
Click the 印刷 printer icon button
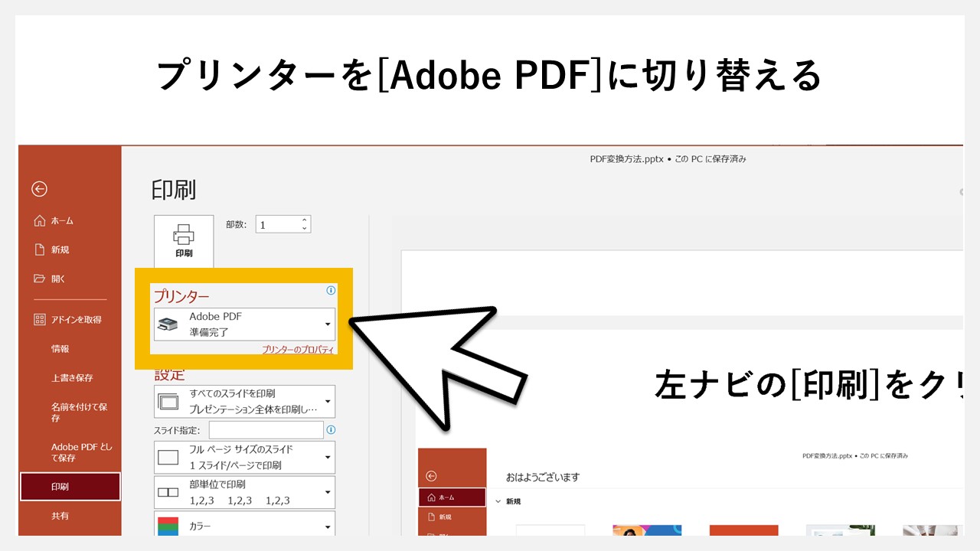183,238
